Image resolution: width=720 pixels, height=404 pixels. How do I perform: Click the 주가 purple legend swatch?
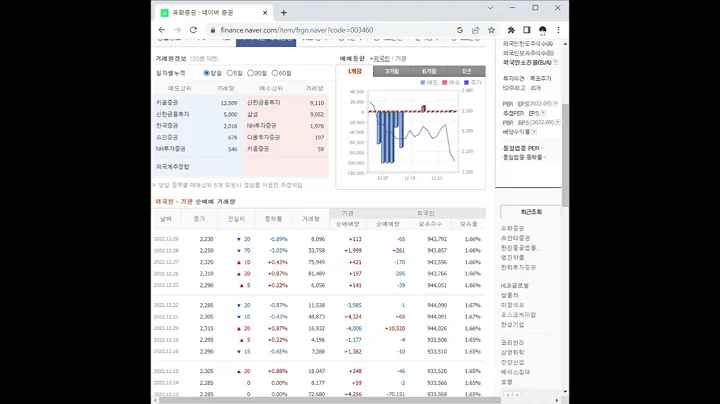point(467,83)
